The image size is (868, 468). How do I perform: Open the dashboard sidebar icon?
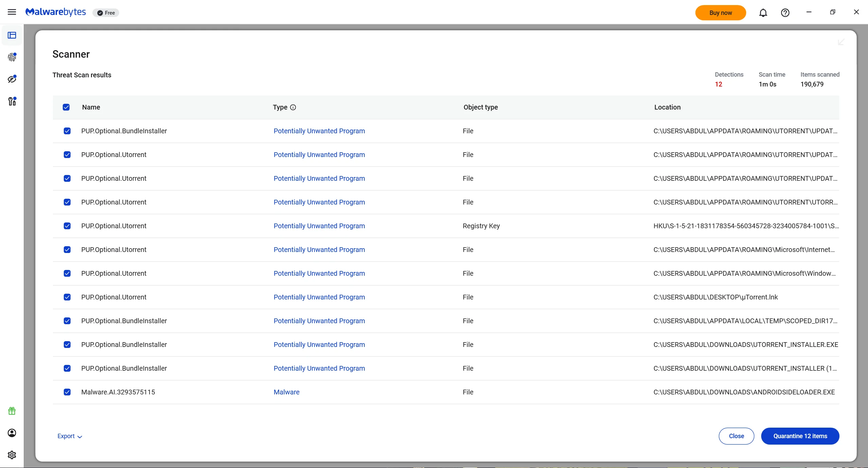pos(12,35)
